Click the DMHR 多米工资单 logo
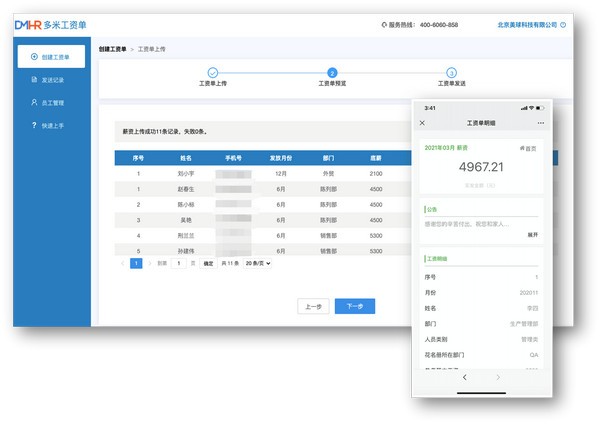 point(50,25)
